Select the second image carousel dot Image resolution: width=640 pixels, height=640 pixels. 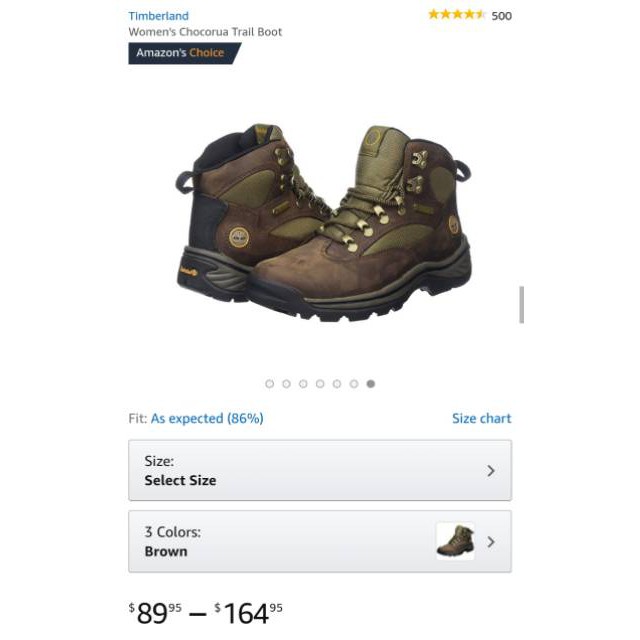pos(287,384)
